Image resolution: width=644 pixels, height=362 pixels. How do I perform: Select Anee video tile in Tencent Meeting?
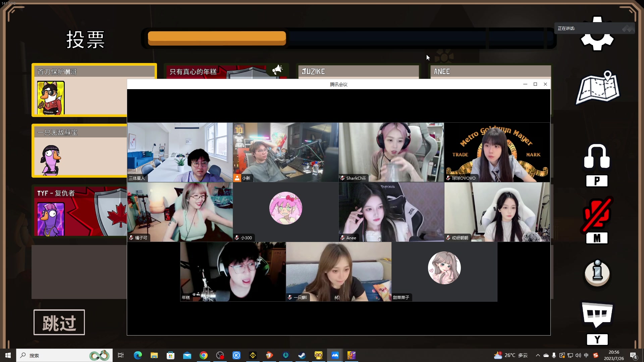tap(391, 212)
